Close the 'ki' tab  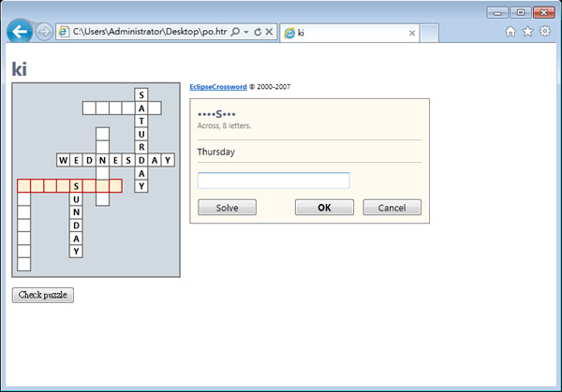click(x=412, y=33)
